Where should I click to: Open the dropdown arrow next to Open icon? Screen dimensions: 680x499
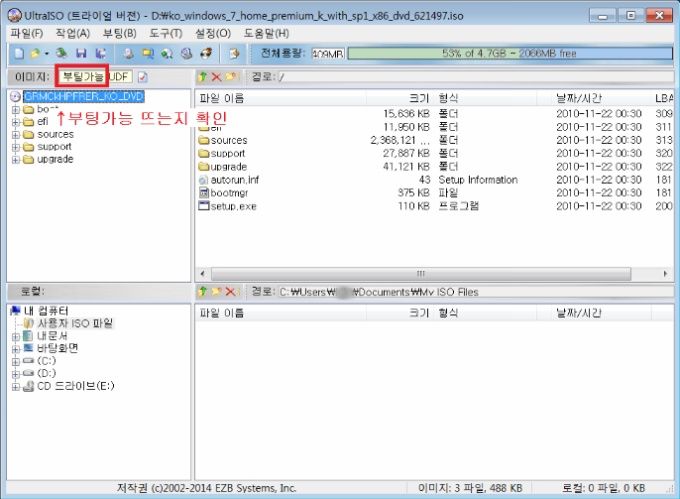tap(46, 54)
